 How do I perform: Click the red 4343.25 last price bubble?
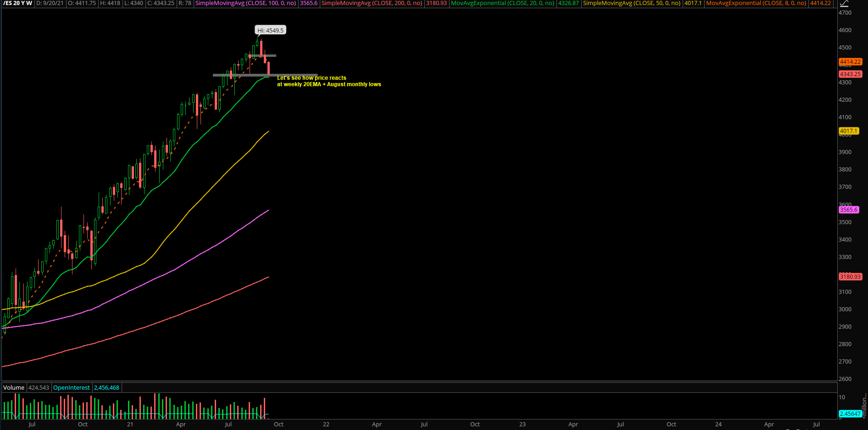tap(850, 74)
